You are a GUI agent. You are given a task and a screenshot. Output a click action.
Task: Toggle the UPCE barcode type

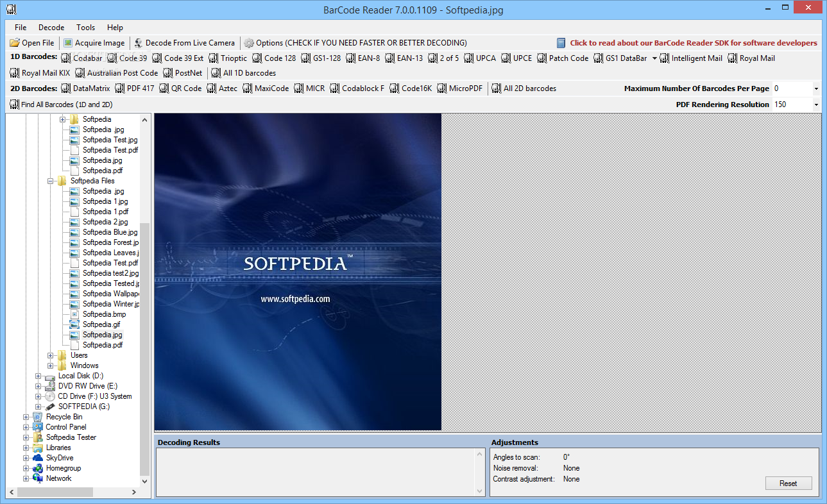[x=516, y=58]
